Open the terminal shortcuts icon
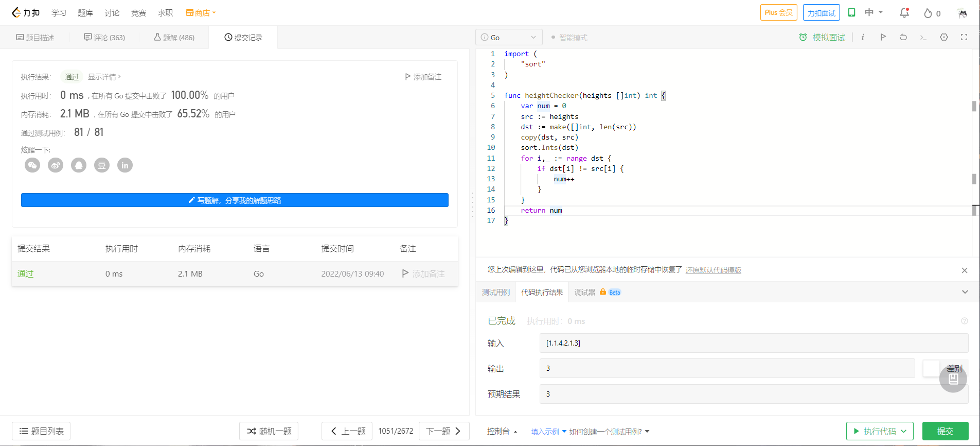Image resolution: width=980 pixels, height=446 pixels. click(923, 37)
